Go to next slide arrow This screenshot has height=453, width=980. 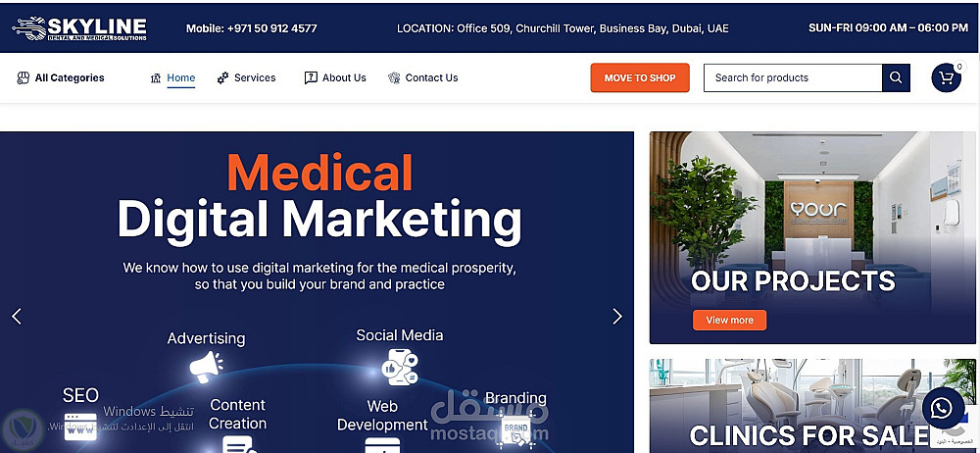pyautogui.click(x=617, y=317)
